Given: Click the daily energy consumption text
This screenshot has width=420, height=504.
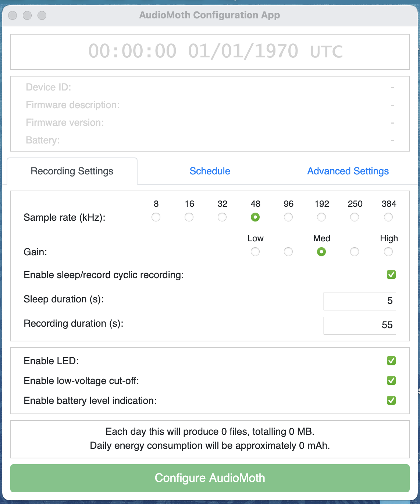Looking at the screenshot, I should (x=210, y=446).
